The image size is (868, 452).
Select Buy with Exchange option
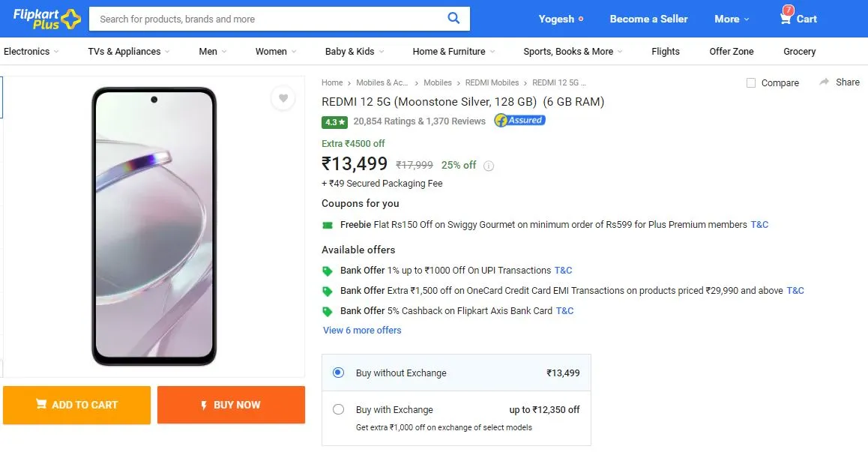338,409
